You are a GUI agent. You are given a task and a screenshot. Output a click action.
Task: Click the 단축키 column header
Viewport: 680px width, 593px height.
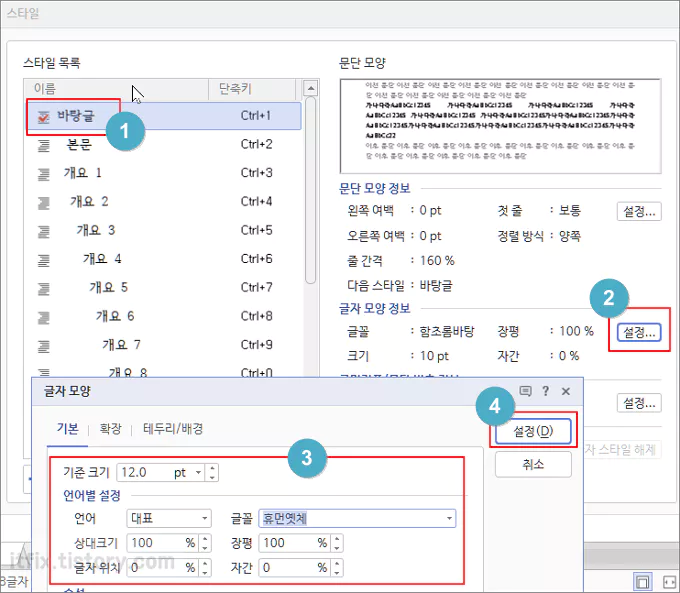252,89
